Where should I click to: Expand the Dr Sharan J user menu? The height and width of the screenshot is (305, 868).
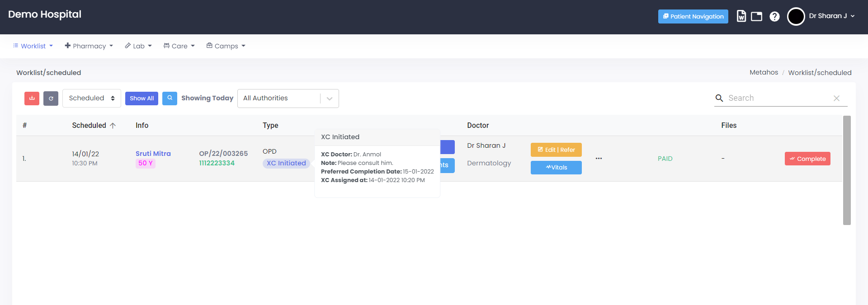(x=832, y=16)
